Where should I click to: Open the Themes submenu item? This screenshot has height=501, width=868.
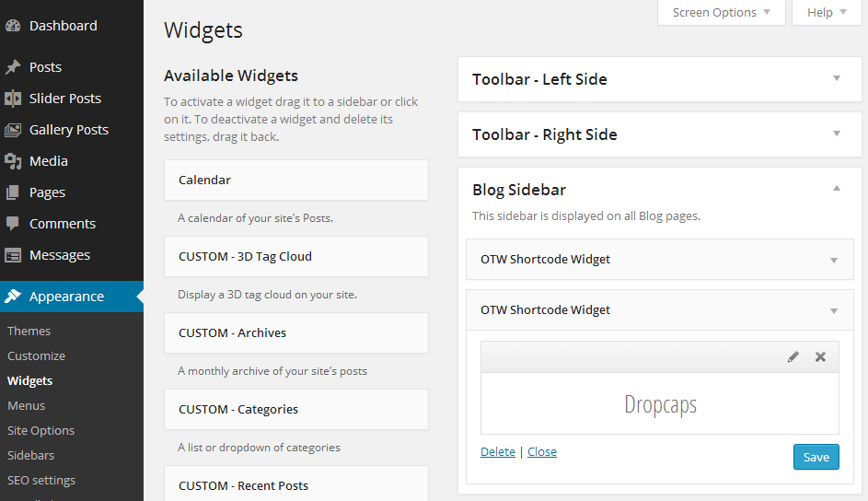[29, 331]
